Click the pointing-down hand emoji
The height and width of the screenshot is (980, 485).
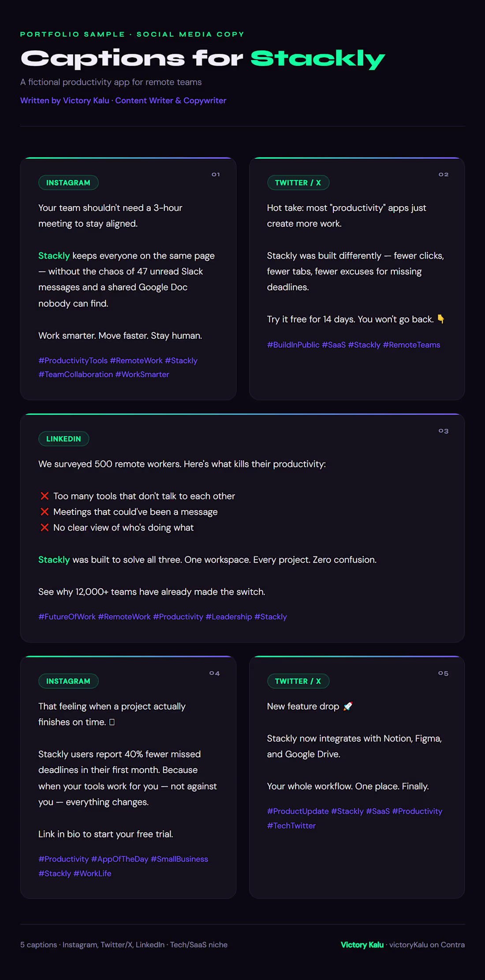(x=441, y=319)
